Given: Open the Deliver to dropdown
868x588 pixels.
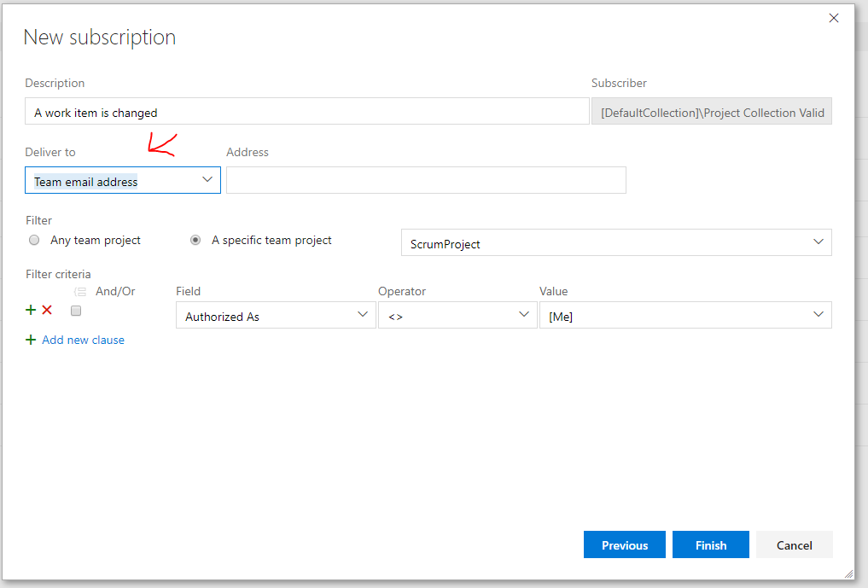Looking at the screenshot, I should pyautogui.click(x=123, y=180).
